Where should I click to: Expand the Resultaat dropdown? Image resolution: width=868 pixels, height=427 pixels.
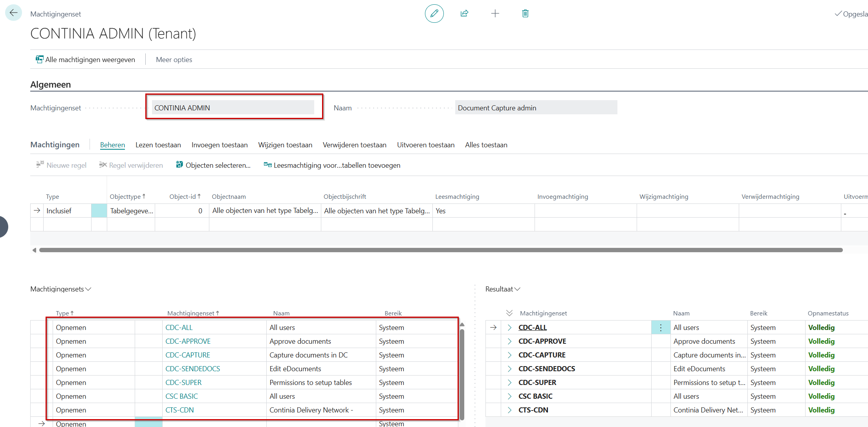click(503, 289)
